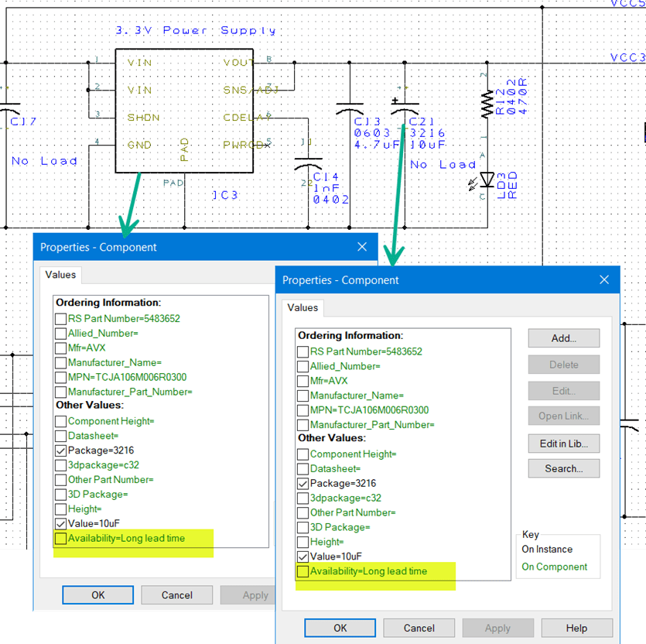646x644 pixels.
Task: Click the Delete button
Action: tap(563, 365)
